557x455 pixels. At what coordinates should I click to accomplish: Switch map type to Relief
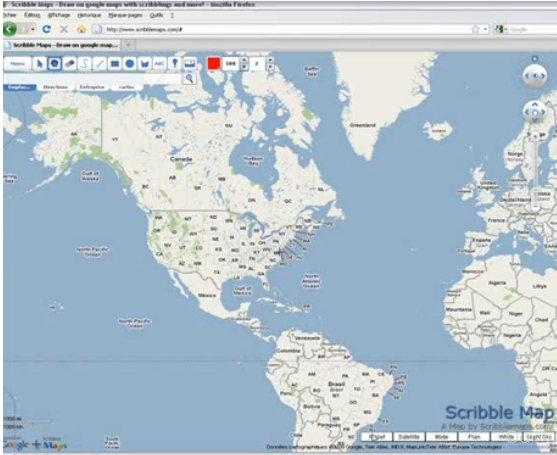(x=377, y=437)
